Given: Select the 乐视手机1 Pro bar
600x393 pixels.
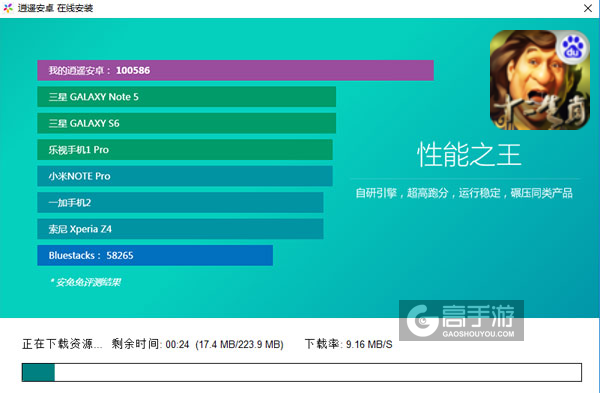Looking at the screenshot, I should coord(185,150).
